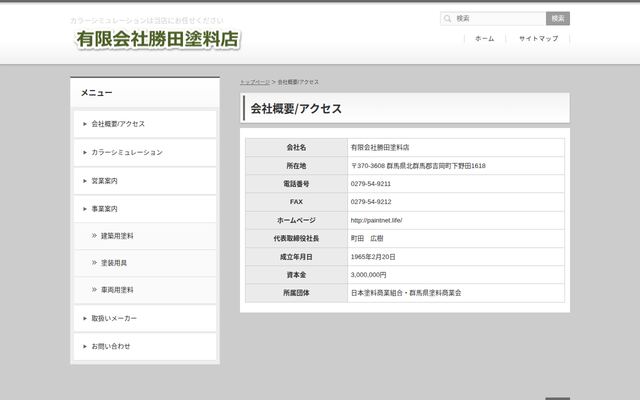Open the http://paintnet.life/ homepage link
The width and height of the screenshot is (640, 400).
376,220
